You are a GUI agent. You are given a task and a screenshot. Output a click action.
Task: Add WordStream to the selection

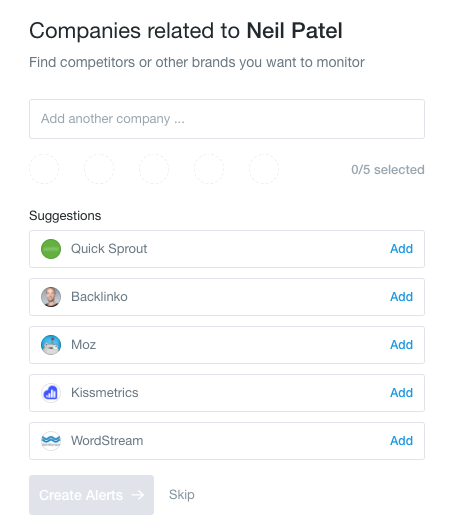coord(401,441)
